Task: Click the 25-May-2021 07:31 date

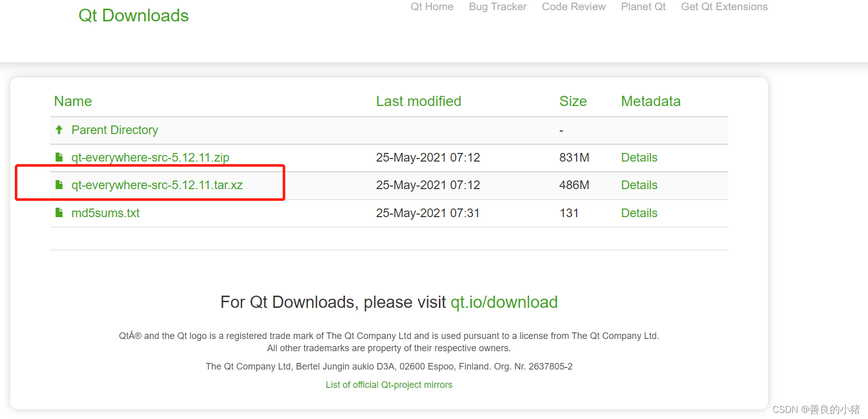Action: [x=428, y=213]
